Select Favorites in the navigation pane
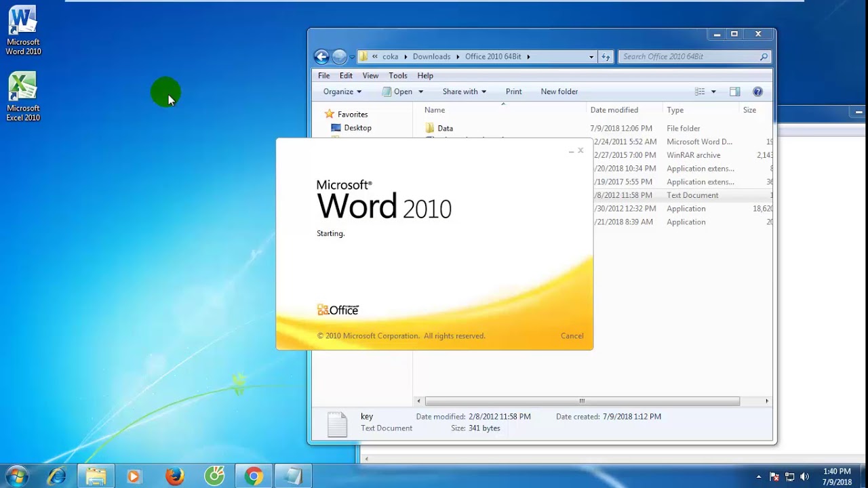 [353, 115]
